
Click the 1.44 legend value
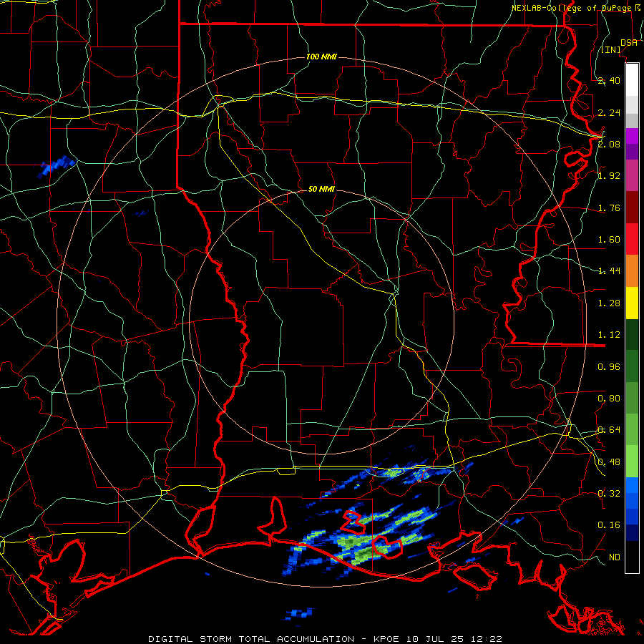point(609,270)
